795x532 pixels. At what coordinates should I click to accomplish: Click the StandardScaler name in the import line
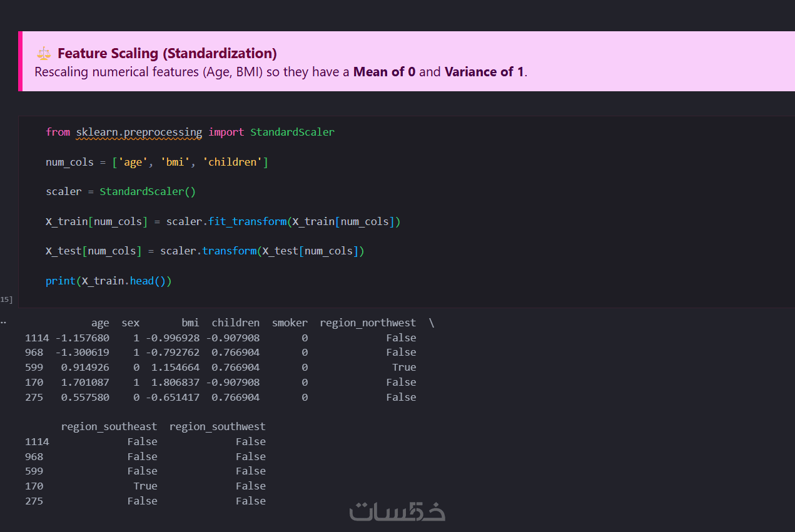[x=292, y=132]
